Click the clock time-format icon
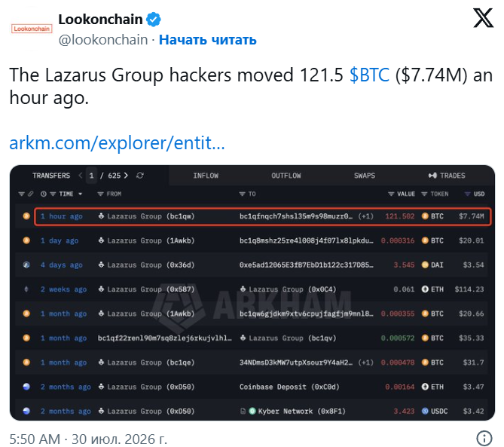The width and height of the screenshot is (504, 447). (x=44, y=194)
